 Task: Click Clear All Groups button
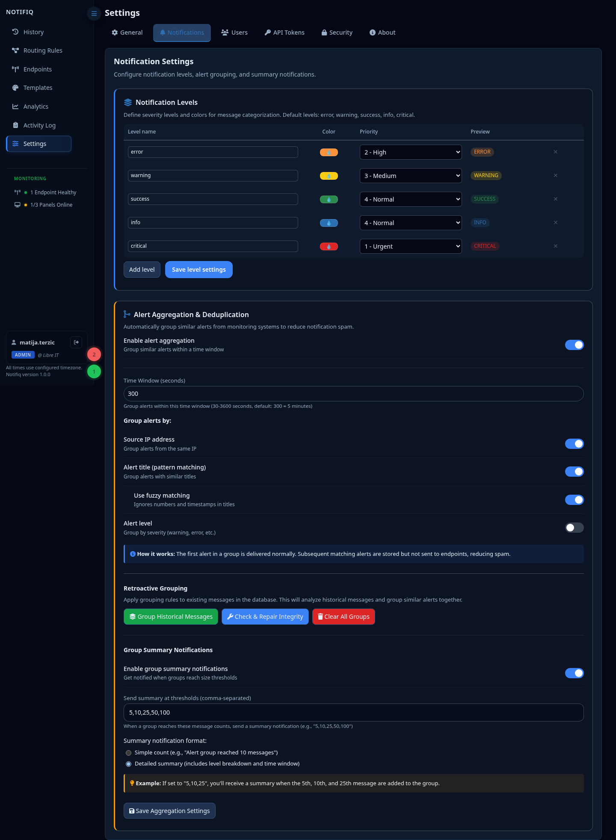point(344,617)
